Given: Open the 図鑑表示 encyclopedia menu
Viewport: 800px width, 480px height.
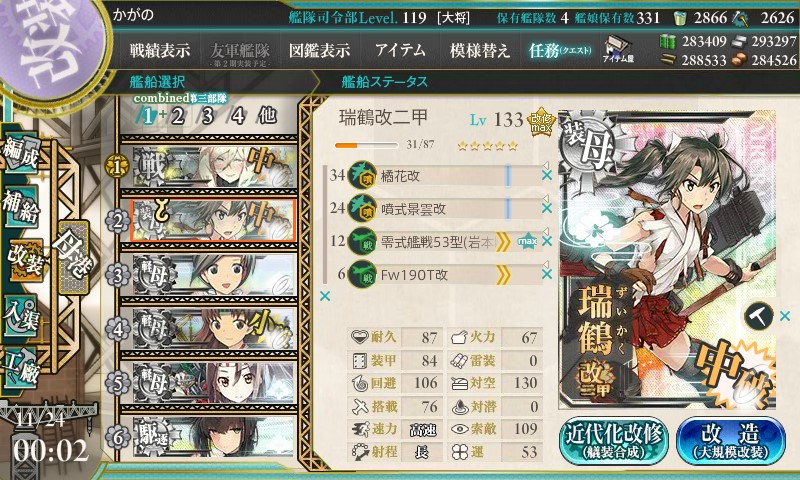Looking at the screenshot, I should pos(319,50).
